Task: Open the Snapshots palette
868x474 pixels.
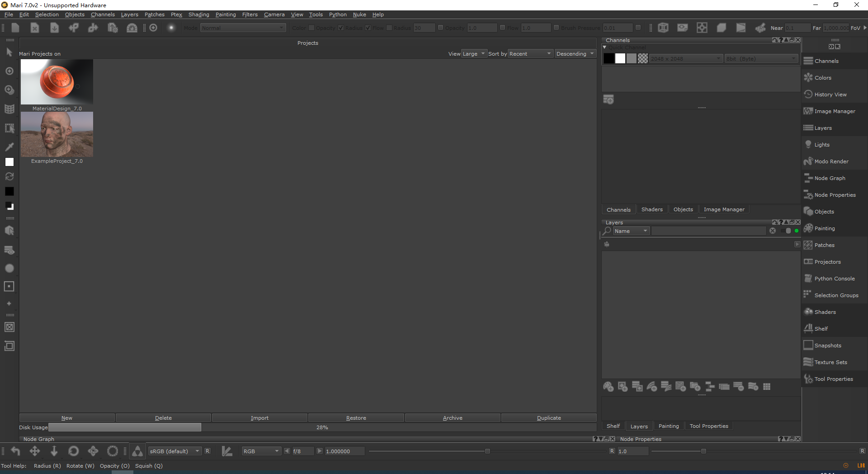Action: click(x=828, y=345)
